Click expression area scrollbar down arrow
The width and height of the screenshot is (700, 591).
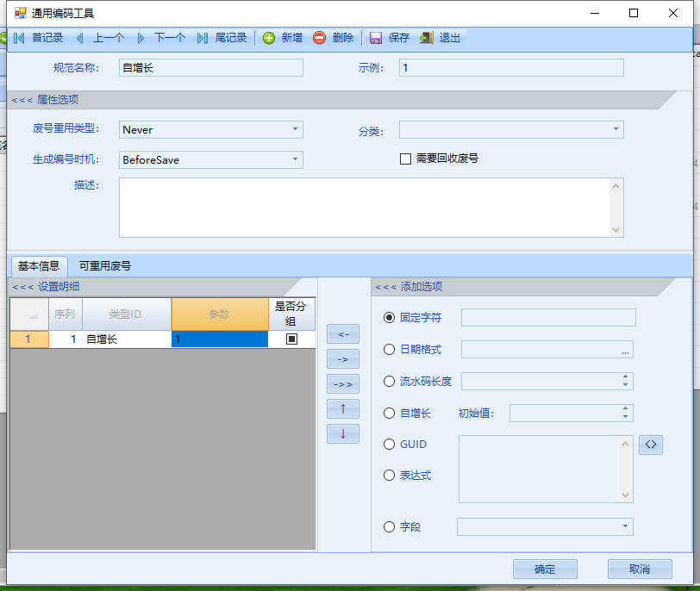tap(626, 495)
